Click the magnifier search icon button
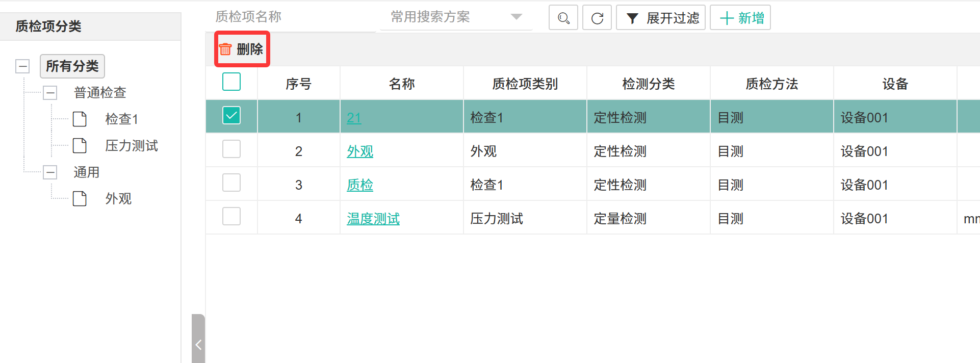The width and height of the screenshot is (980, 363). click(563, 18)
